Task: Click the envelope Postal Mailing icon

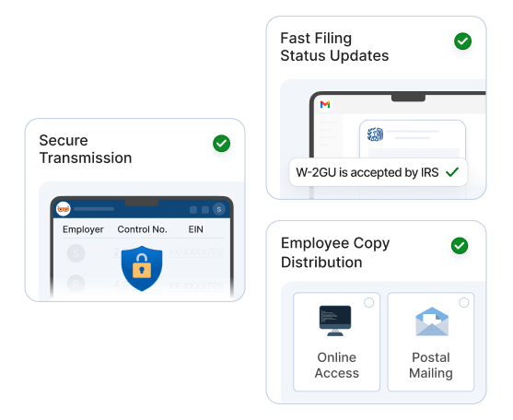Action: point(432,321)
